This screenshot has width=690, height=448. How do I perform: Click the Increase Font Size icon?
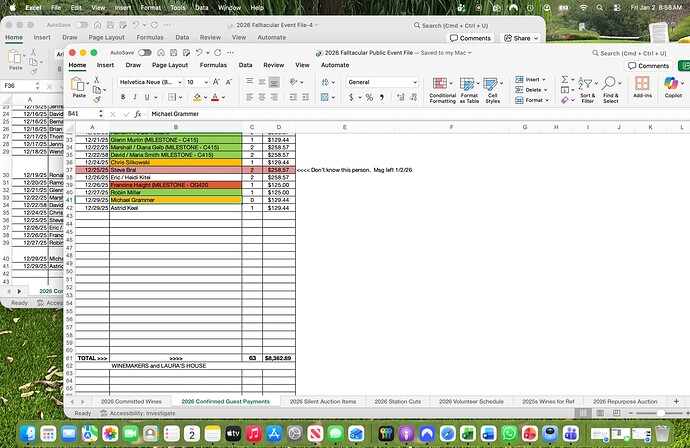[x=216, y=82]
